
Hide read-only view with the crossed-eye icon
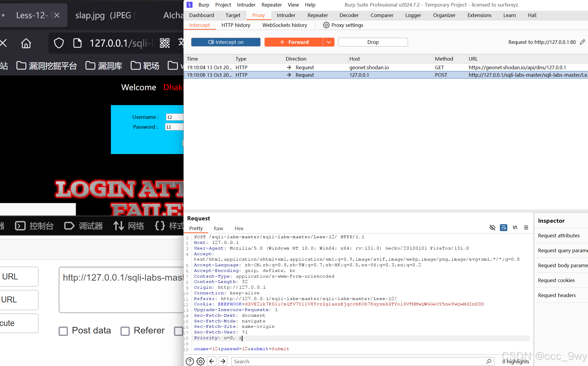click(x=492, y=227)
